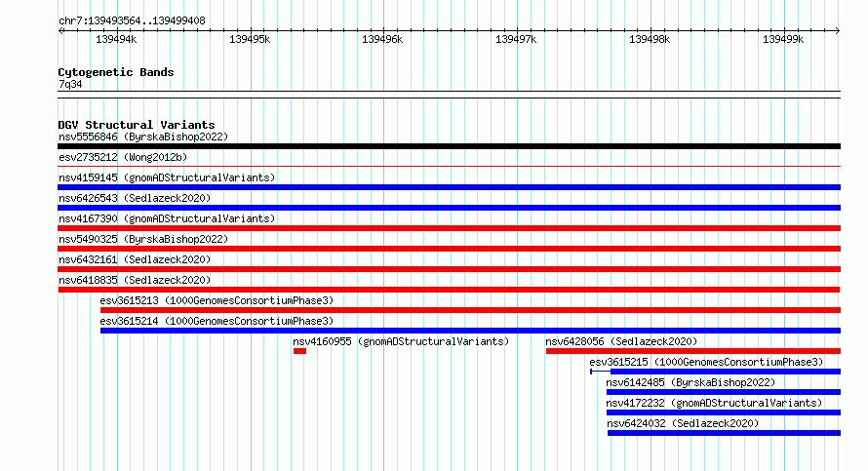
Task: Click the nsv5556846 (ByrskaBishop2022) label
Action: click(143, 137)
